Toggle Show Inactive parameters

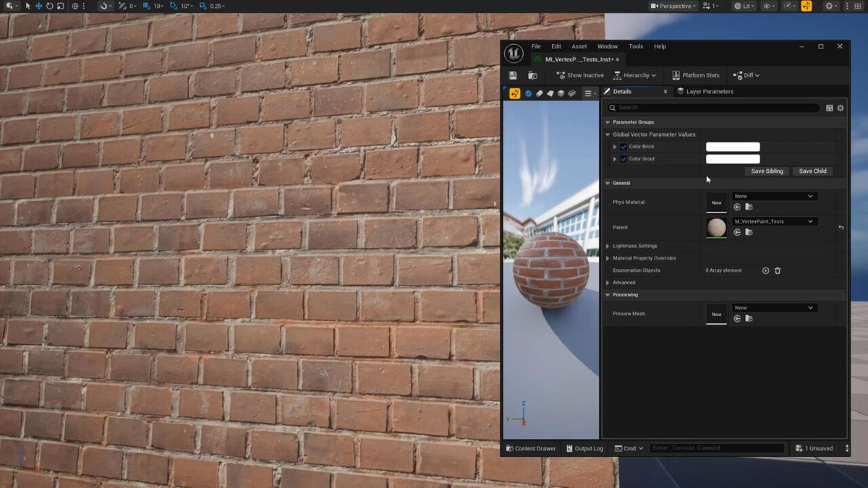[581, 75]
